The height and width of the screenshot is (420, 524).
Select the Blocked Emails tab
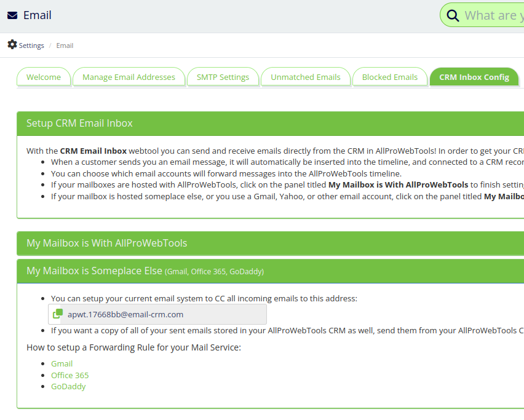390,77
